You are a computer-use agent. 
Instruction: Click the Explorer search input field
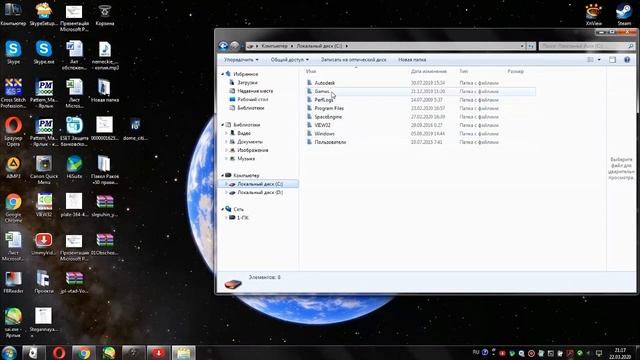(x=587, y=46)
